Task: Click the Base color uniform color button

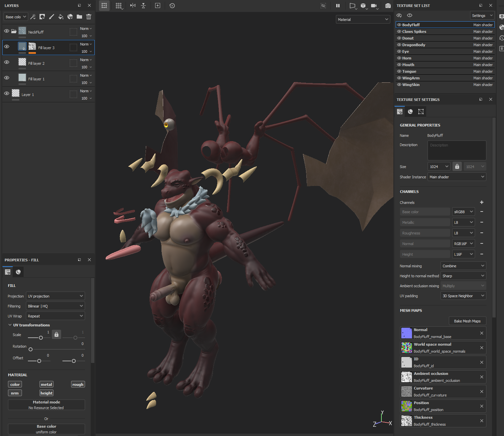Action: click(x=46, y=429)
